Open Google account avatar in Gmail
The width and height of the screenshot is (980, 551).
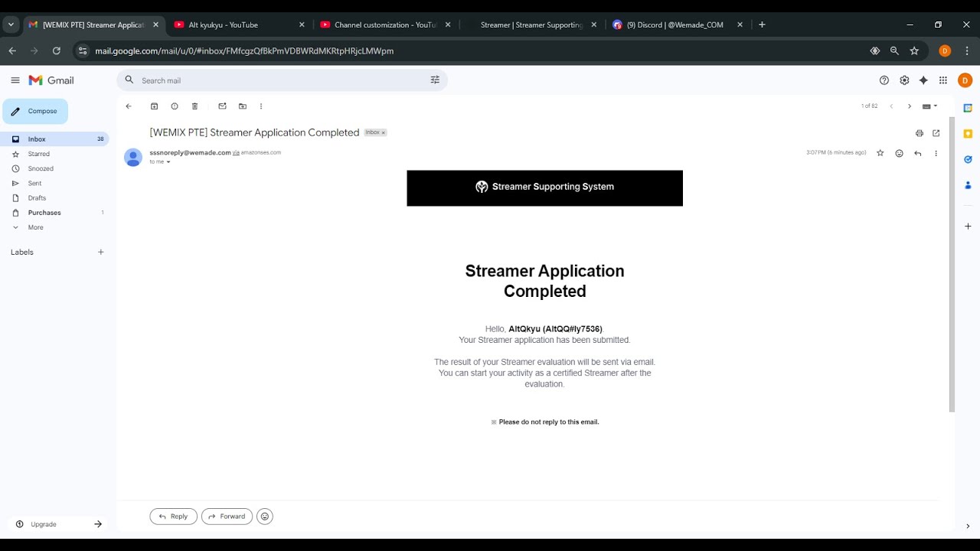[965, 80]
